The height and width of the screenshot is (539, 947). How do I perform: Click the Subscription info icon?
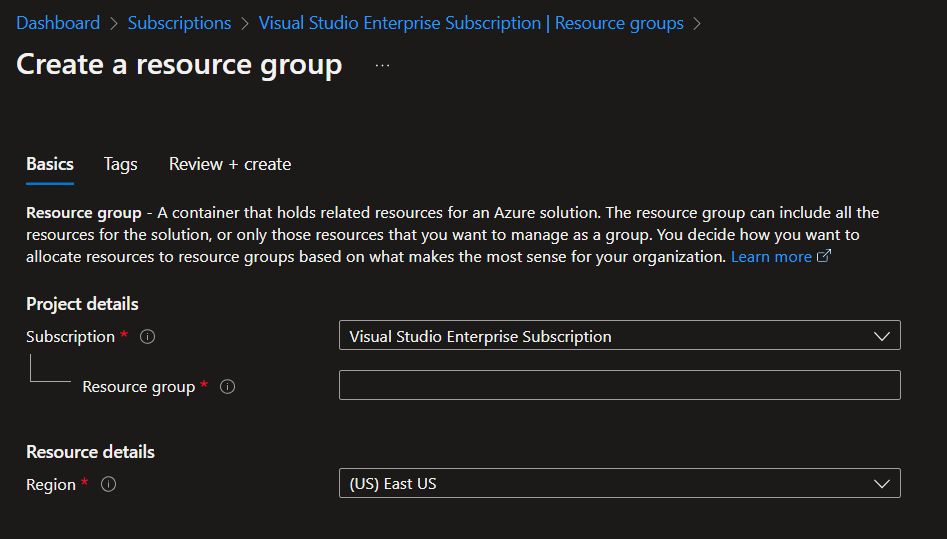148,337
